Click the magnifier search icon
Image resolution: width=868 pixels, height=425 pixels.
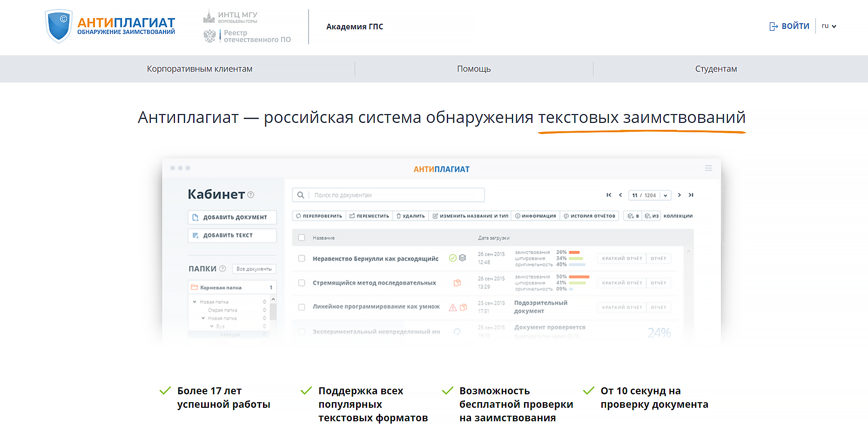coord(301,195)
